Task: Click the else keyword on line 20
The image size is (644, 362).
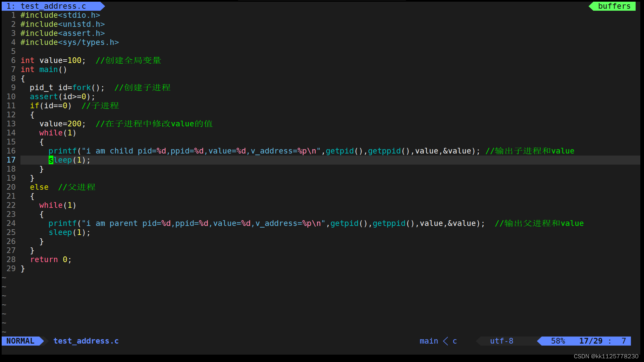Action: click(x=39, y=187)
